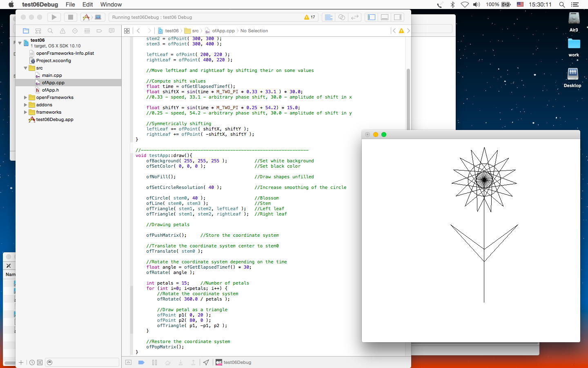
Task: Open the Edit menu
Action: click(x=87, y=4)
